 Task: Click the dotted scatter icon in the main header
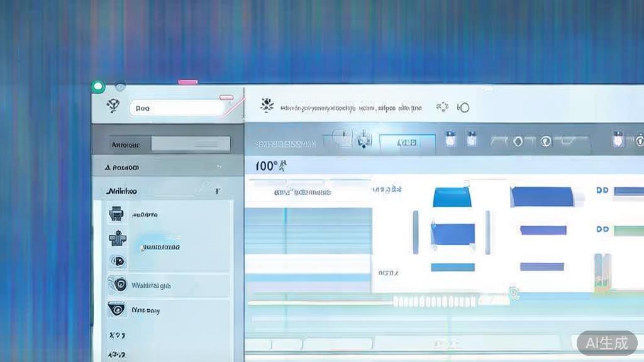(442, 107)
